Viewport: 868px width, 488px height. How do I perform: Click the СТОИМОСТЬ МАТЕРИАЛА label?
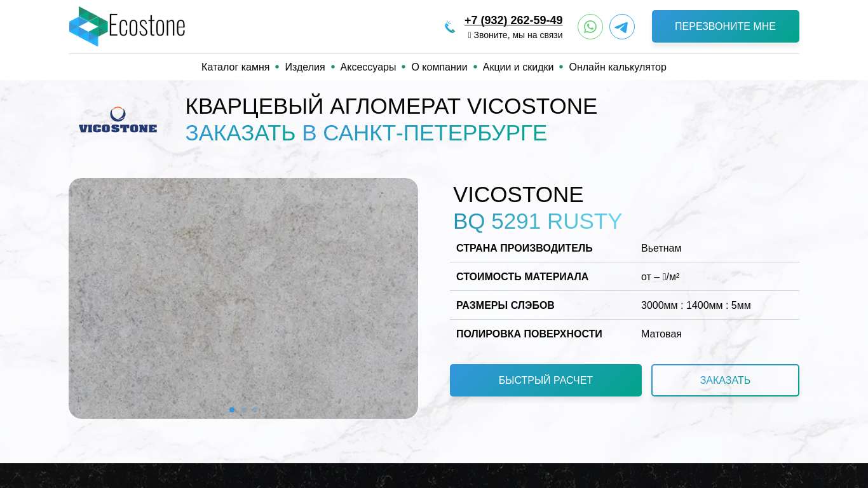[x=522, y=277]
